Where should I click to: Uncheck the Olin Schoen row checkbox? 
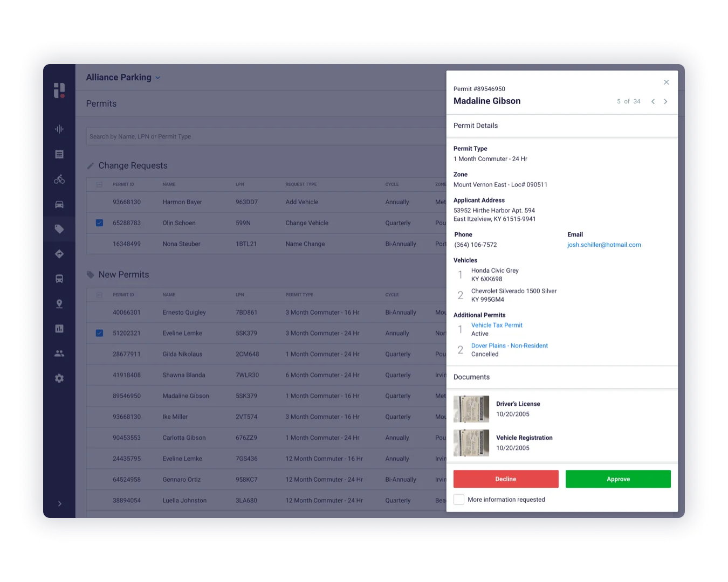click(x=99, y=223)
